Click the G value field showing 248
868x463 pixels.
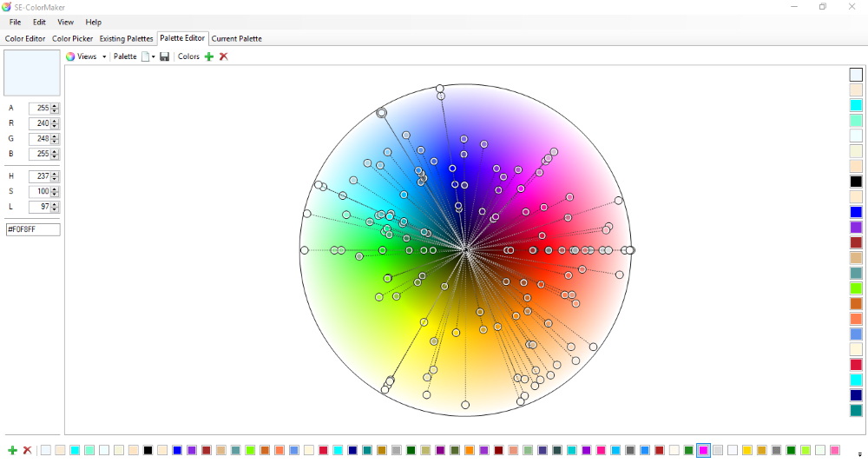coord(39,138)
